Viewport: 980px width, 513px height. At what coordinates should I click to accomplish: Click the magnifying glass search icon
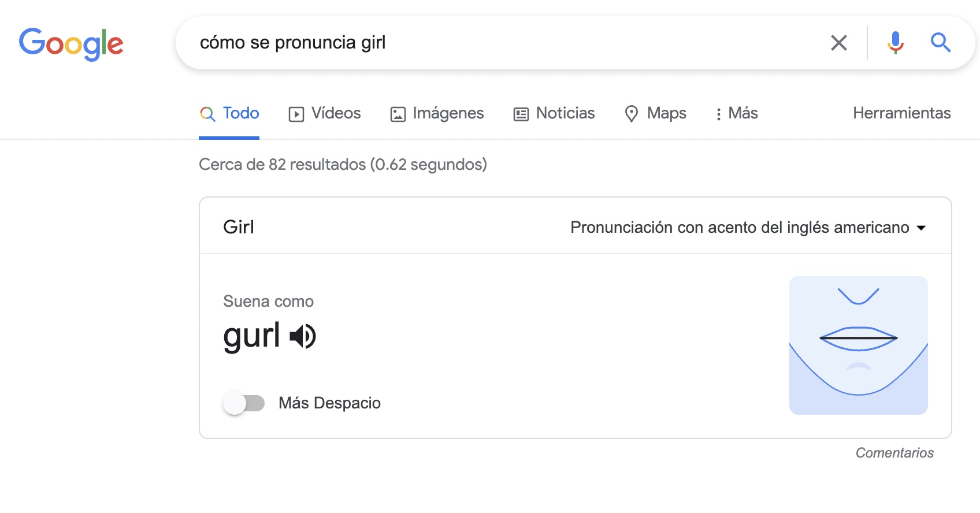(x=941, y=42)
